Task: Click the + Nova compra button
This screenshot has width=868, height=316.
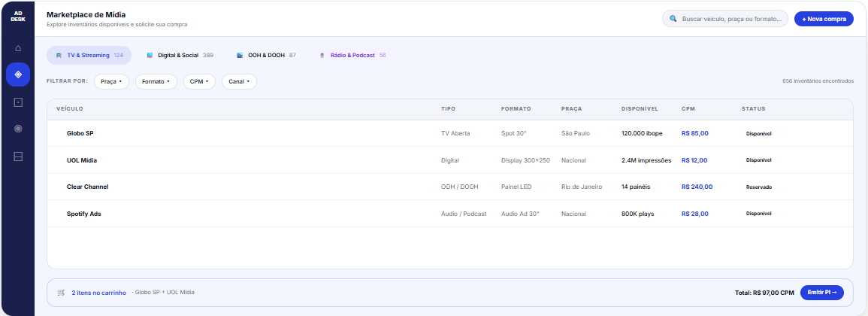Action: pyautogui.click(x=824, y=19)
